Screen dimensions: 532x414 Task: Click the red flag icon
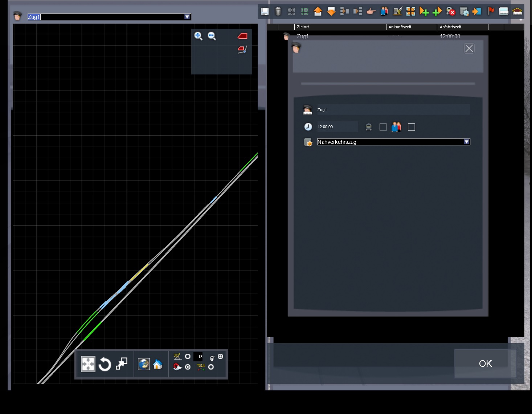pyautogui.click(x=491, y=11)
